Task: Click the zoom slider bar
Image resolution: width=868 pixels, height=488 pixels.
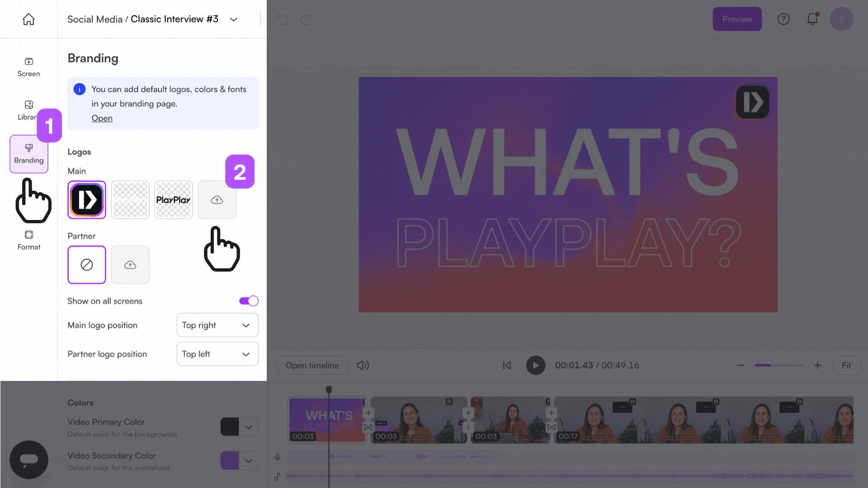Action: point(778,366)
